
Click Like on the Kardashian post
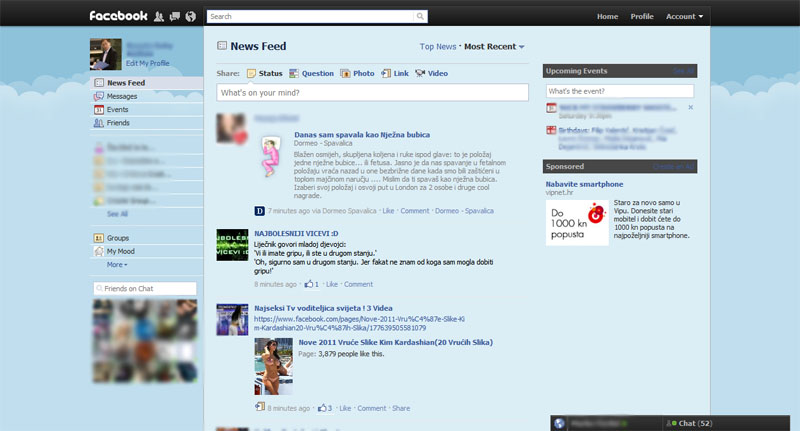[x=345, y=408]
